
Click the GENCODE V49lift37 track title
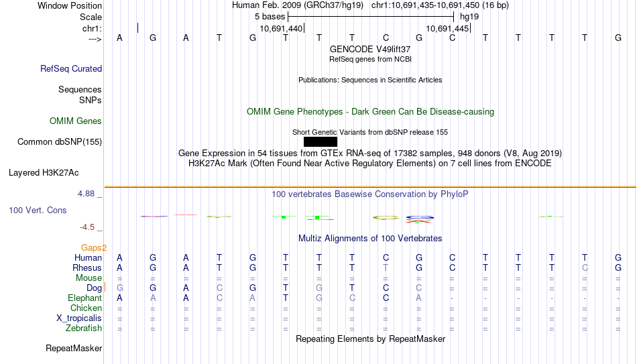coord(370,49)
